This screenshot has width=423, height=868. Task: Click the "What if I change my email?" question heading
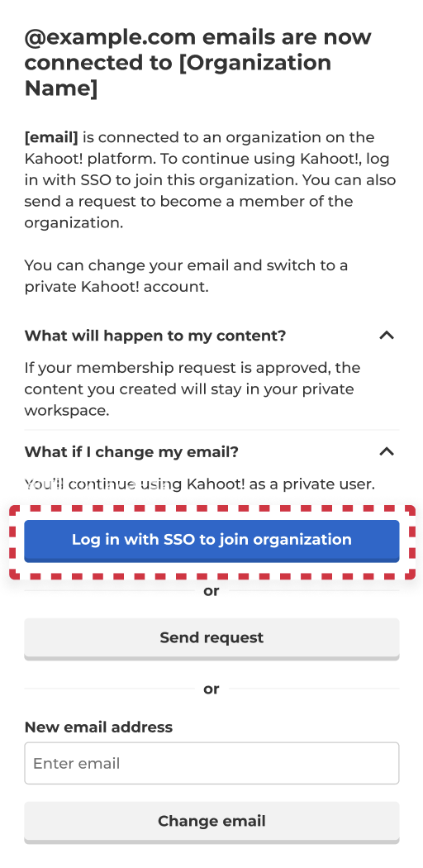tap(131, 451)
